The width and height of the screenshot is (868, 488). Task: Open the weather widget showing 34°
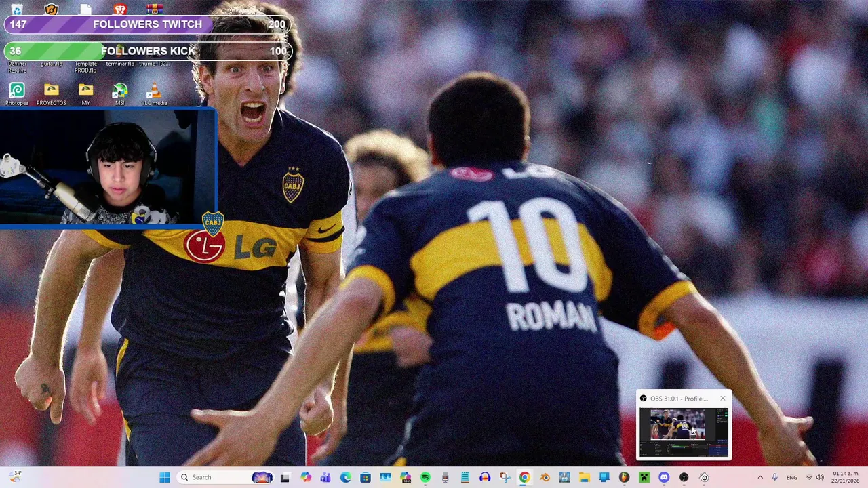click(x=16, y=476)
